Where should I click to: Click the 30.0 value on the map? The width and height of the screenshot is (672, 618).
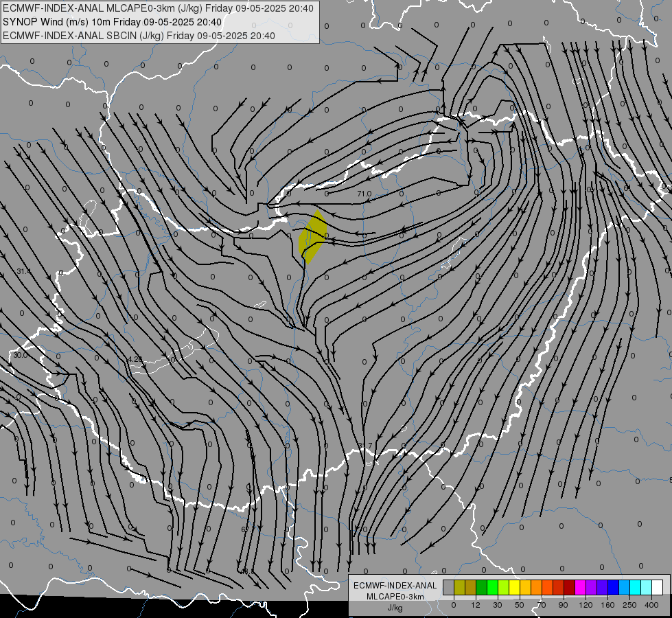[x=20, y=355]
